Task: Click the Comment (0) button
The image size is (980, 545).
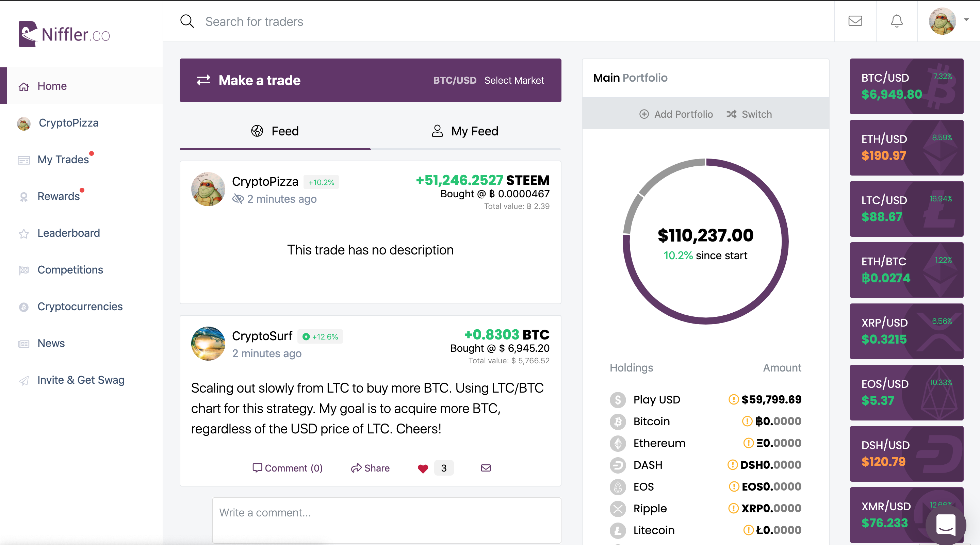Action: point(288,468)
